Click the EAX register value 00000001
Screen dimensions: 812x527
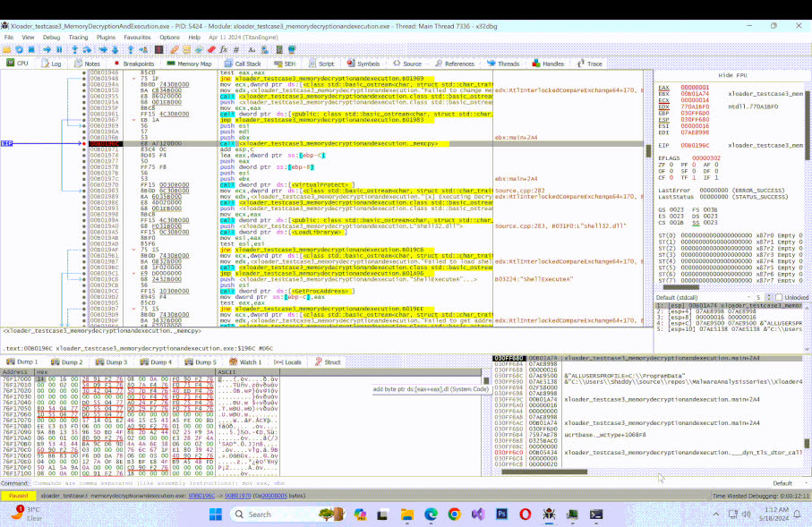click(x=695, y=88)
